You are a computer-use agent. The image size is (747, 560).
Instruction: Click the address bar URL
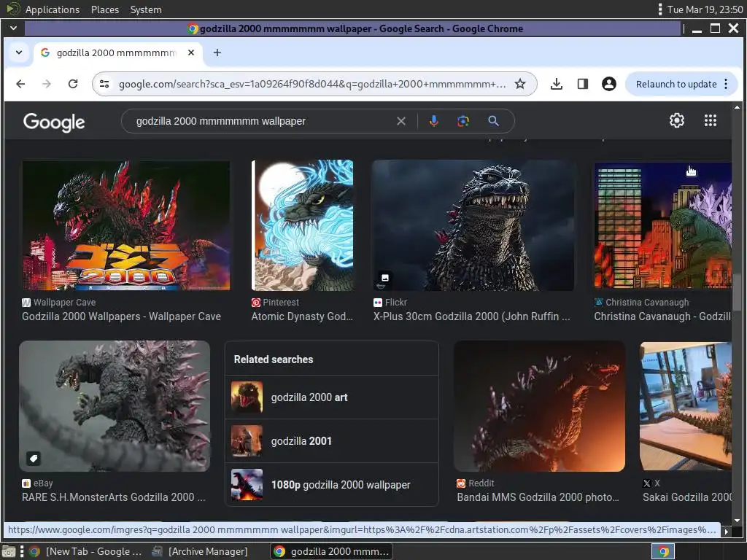click(312, 84)
